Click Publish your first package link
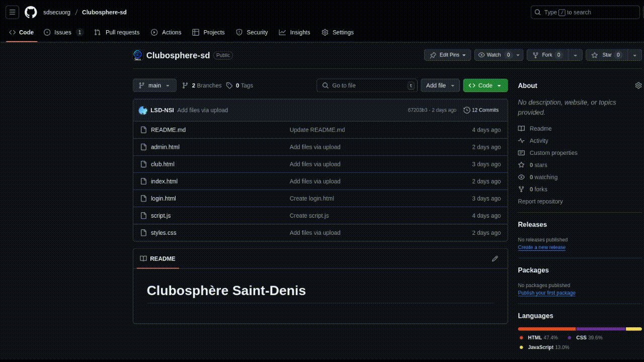 tap(547, 293)
